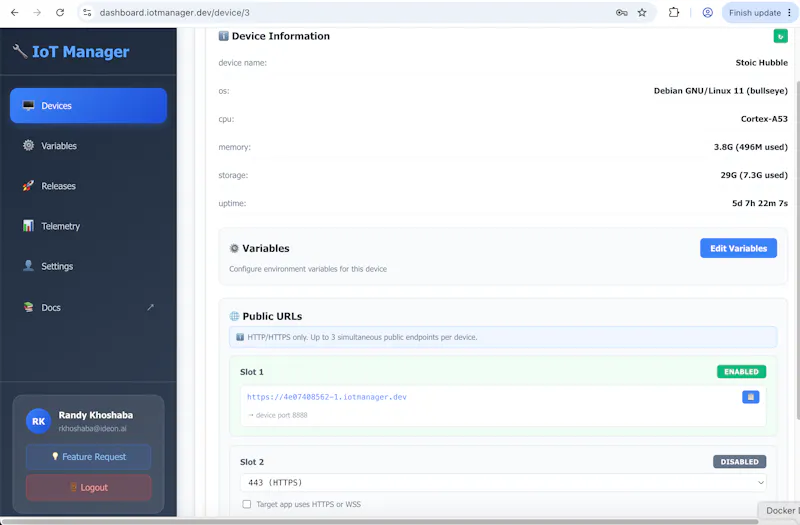Click the Finish update button
Viewport: 800px width, 525px height.
[755, 13]
